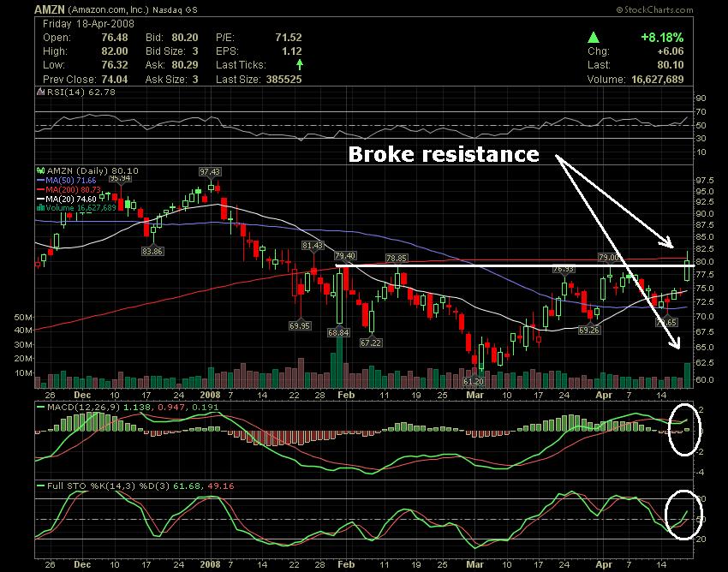This screenshot has height=572, width=728.
Task: Click the Bid Size label
Action: point(165,51)
